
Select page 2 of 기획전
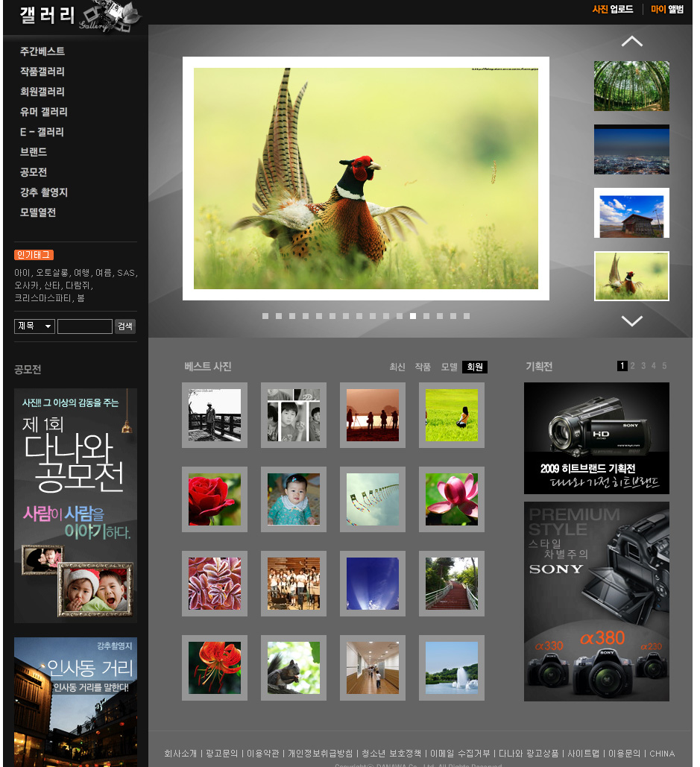[x=632, y=366]
